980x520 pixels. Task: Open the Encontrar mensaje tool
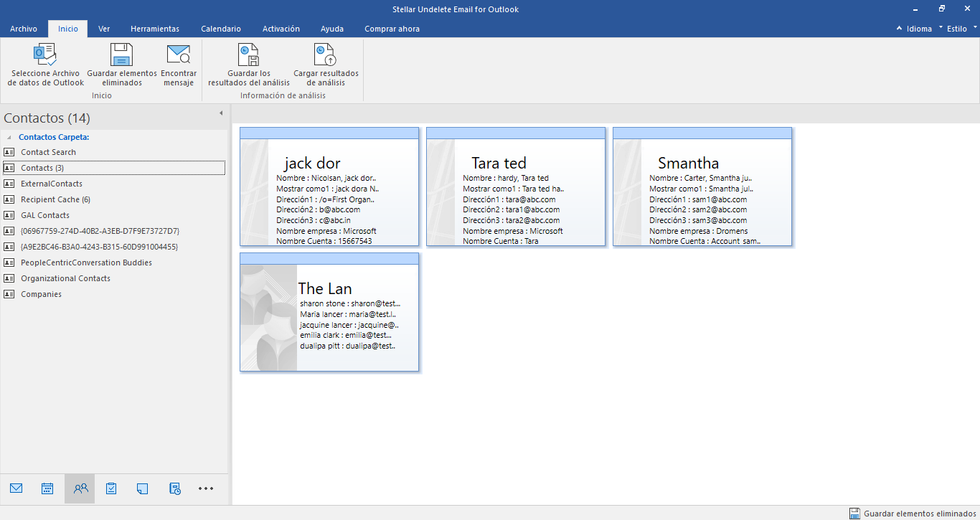[x=179, y=65]
